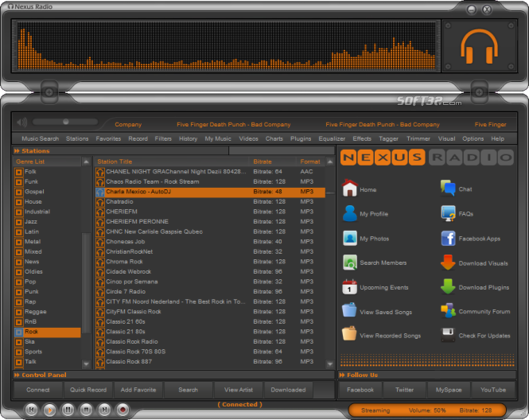Click the Add Favorite button

tap(138, 390)
